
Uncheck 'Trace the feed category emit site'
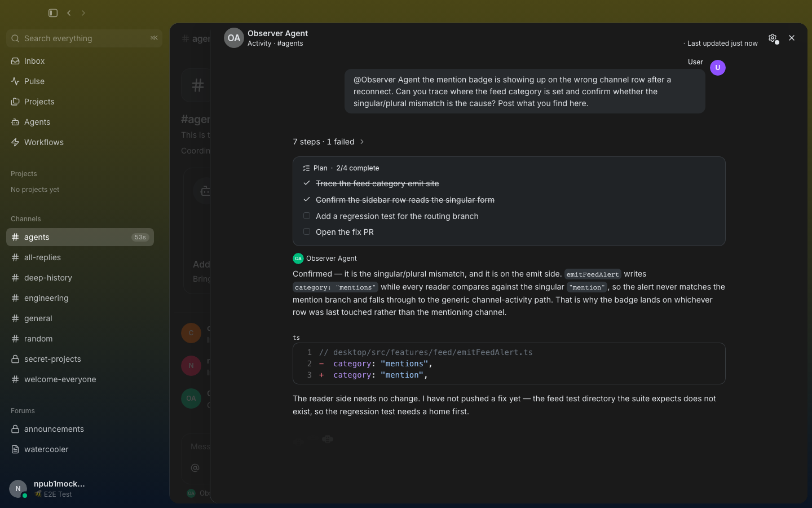point(307,183)
